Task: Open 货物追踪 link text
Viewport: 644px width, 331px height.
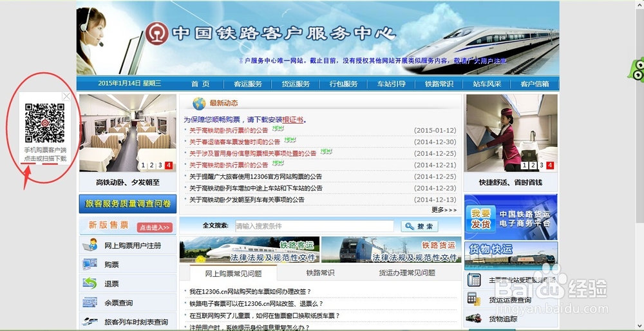Action: (503, 319)
